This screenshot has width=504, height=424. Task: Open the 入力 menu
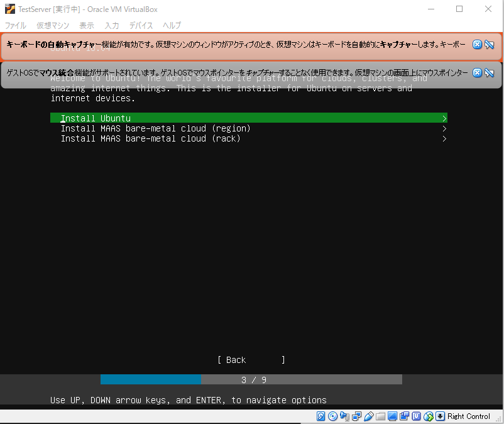(111, 25)
